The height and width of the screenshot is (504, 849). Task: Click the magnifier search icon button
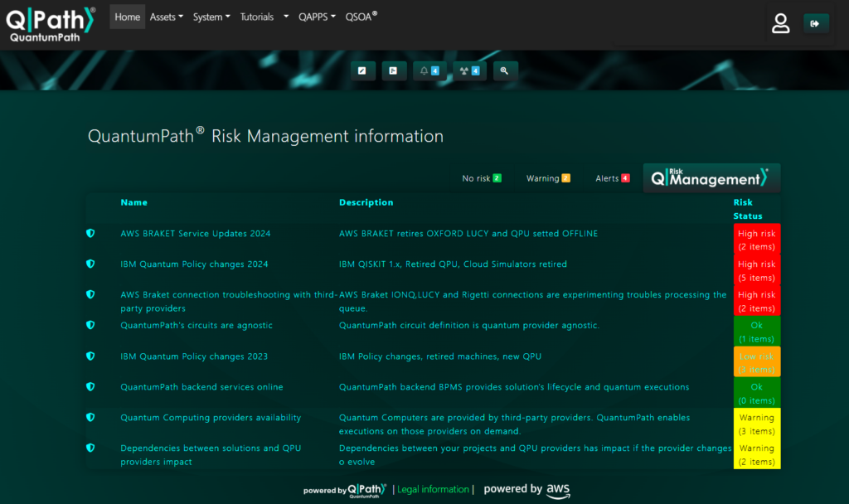[x=503, y=71]
